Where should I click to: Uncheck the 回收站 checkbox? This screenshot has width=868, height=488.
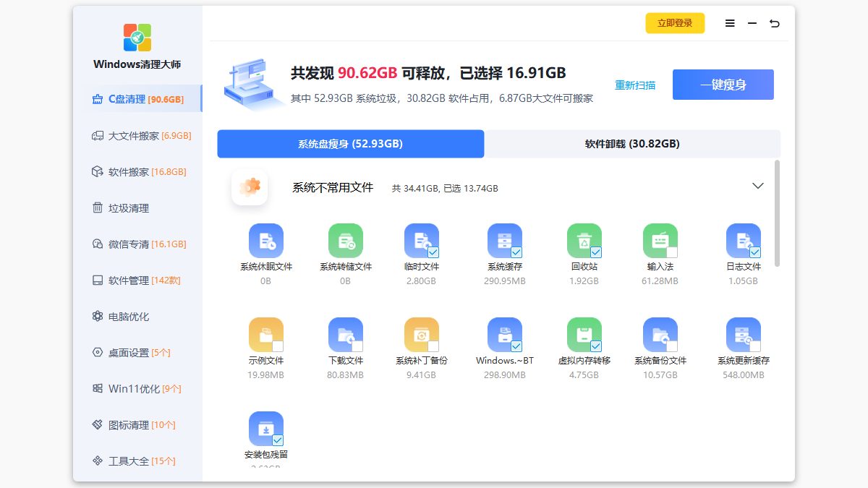(x=596, y=252)
